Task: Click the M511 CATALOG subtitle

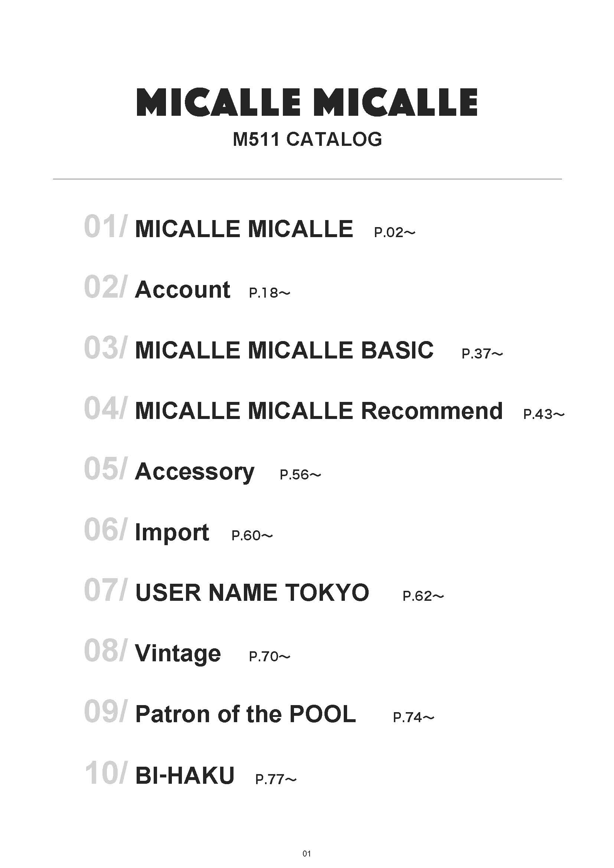Action: tap(307, 139)
